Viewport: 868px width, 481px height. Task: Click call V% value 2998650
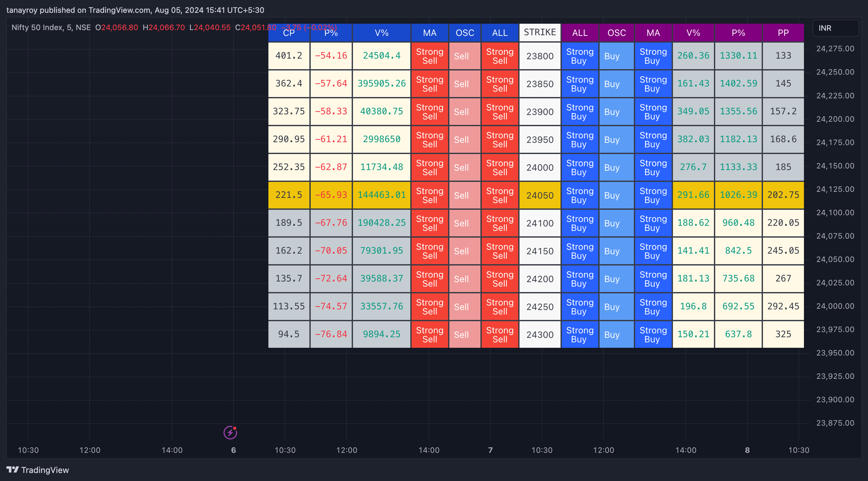(381, 139)
